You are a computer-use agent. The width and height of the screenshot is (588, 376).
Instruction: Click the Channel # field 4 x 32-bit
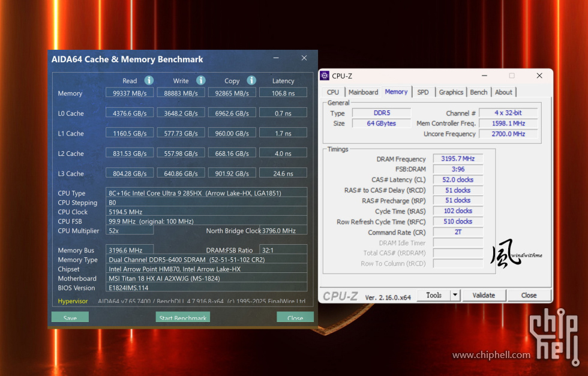coord(508,113)
